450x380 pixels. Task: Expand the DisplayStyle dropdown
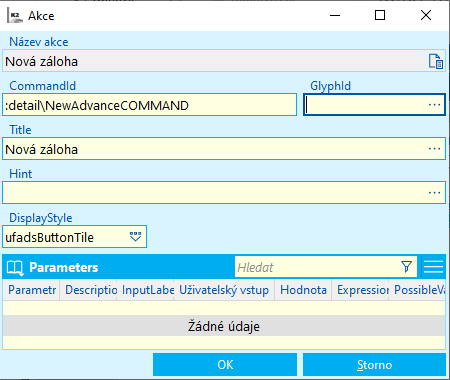[135, 237]
